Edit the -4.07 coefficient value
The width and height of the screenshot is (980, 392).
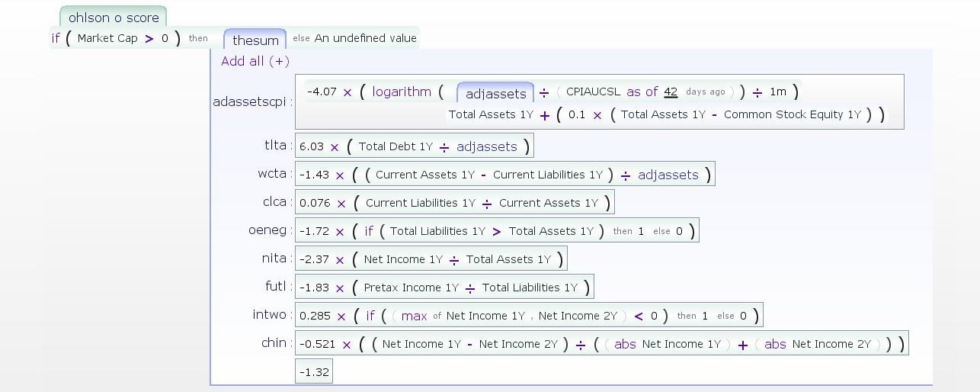point(322,92)
